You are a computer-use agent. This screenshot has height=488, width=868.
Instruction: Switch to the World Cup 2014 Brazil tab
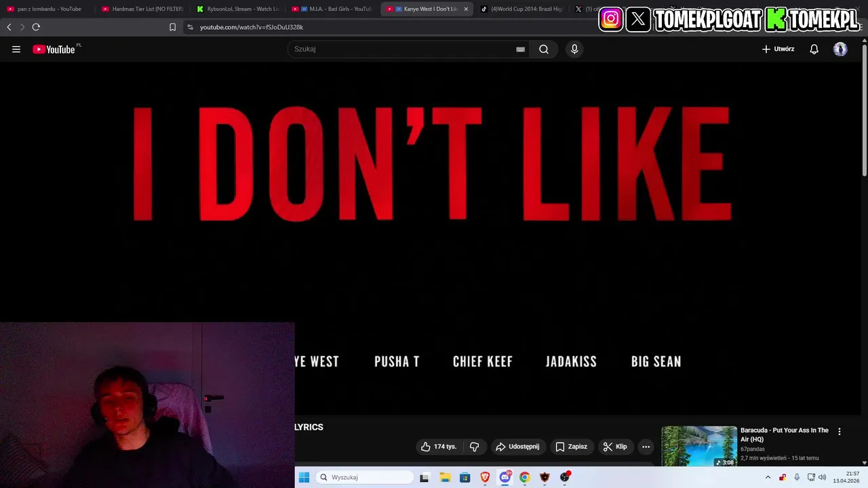[x=521, y=9]
